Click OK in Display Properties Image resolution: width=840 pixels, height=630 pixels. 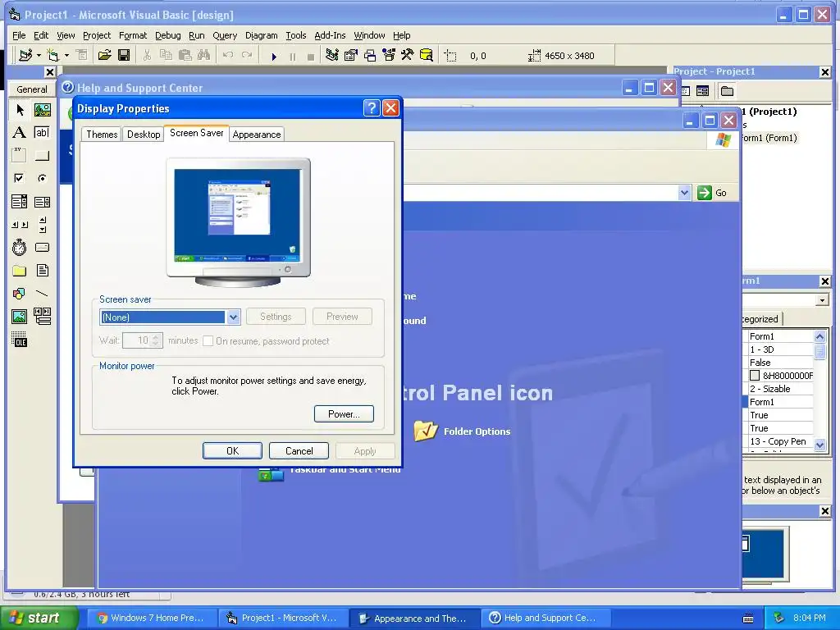[232, 451]
